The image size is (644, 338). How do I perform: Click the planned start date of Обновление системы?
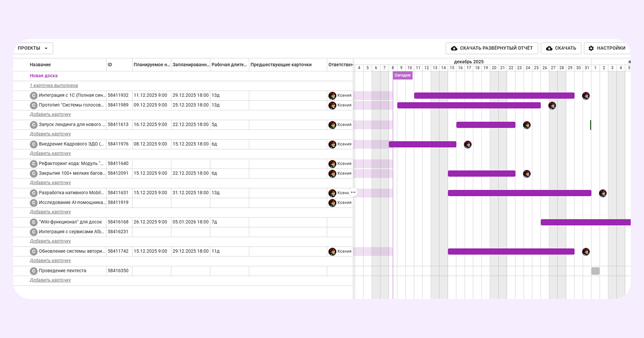(x=150, y=251)
